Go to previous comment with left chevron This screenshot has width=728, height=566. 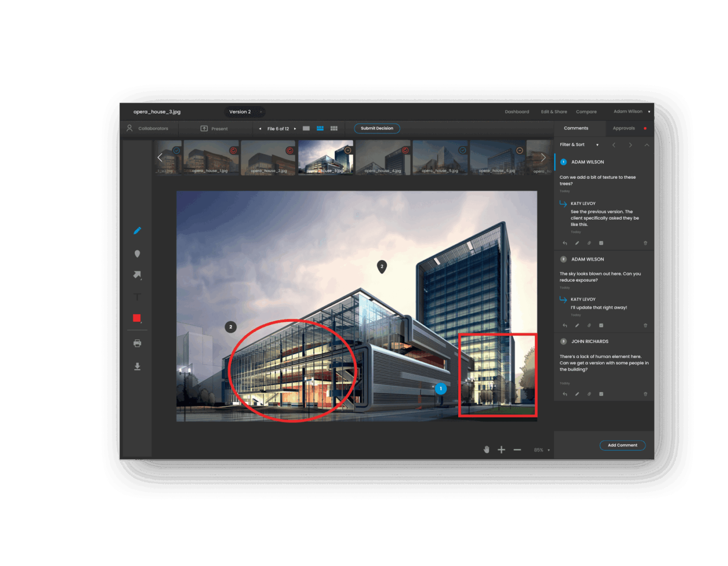click(614, 145)
